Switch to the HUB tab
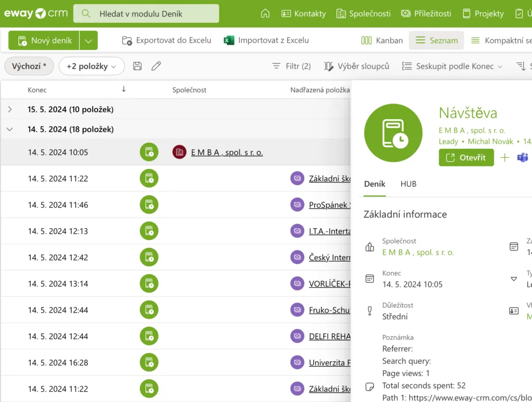The width and height of the screenshot is (532, 402). 408,184
